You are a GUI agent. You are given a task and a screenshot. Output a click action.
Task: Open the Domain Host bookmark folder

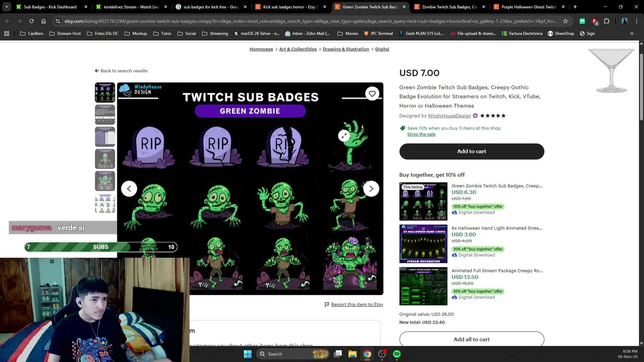tap(64, 33)
